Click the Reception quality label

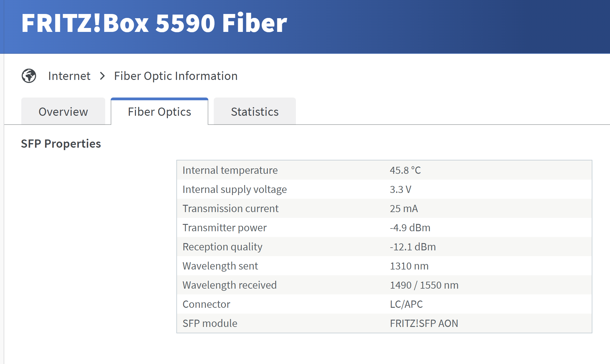pyautogui.click(x=222, y=247)
